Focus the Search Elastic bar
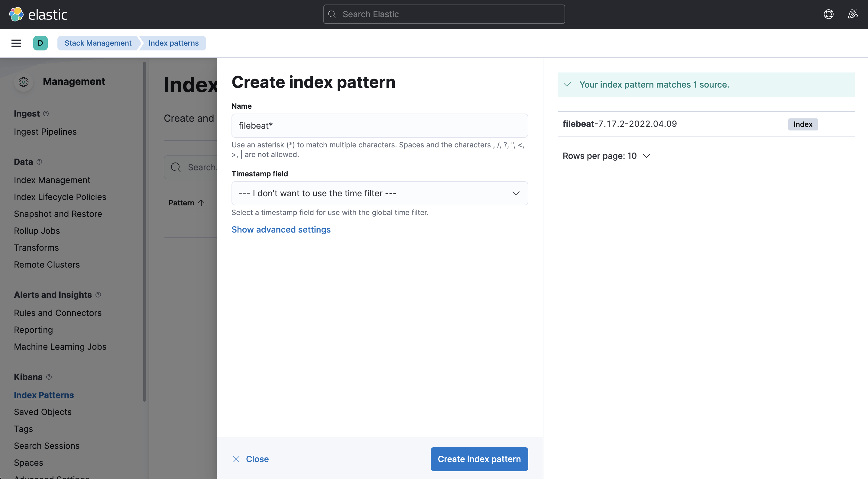The height and width of the screenshot is (479, 868). (444, 14)
